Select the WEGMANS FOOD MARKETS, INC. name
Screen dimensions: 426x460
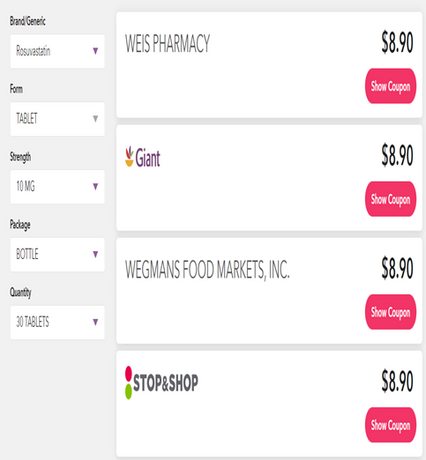point(207,270)
